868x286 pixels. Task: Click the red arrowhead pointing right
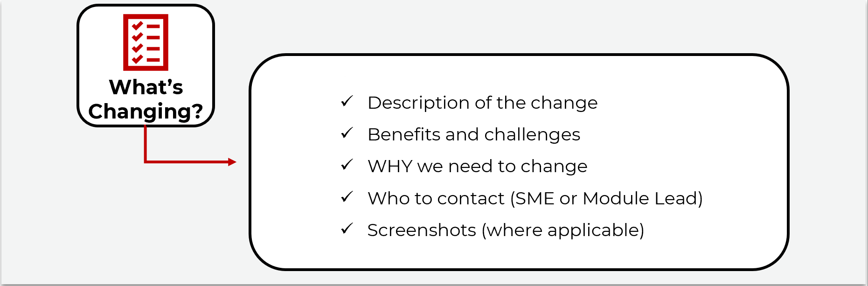click(232, 162)
